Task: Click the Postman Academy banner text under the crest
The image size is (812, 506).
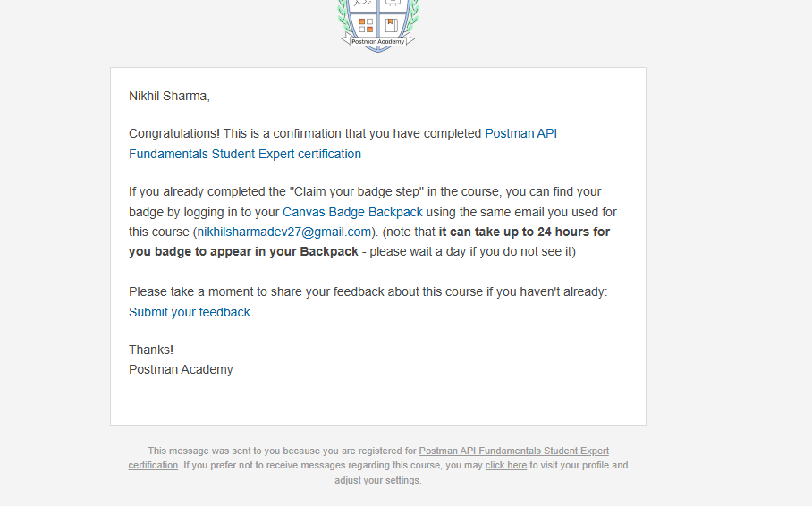Action: pos(378,41)
